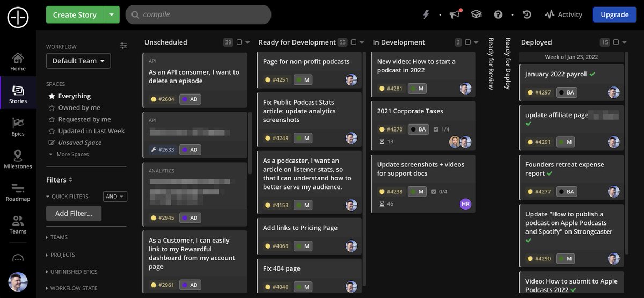Open the AND quick filters dropdown
Screen dimensions: 644x298
tap(115, 197)
